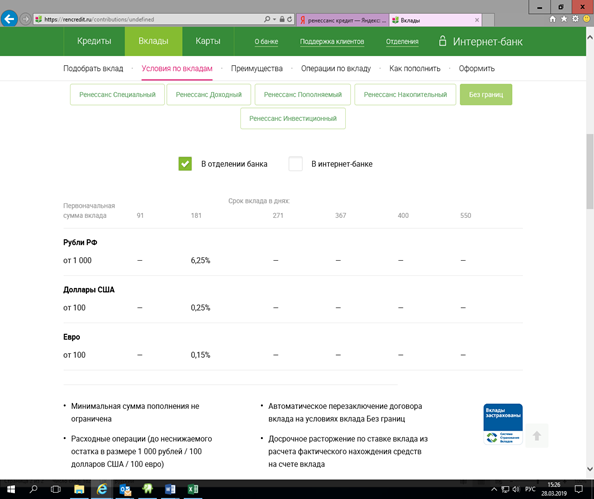Uncheck В отделении банка checkbox
Image resolution: width=594 pixels, height=499 pixels.
tap(185, 164)
